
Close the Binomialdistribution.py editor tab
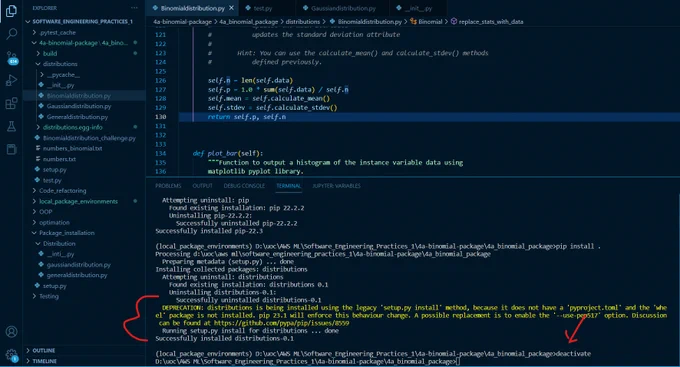(x=232, y=8)
